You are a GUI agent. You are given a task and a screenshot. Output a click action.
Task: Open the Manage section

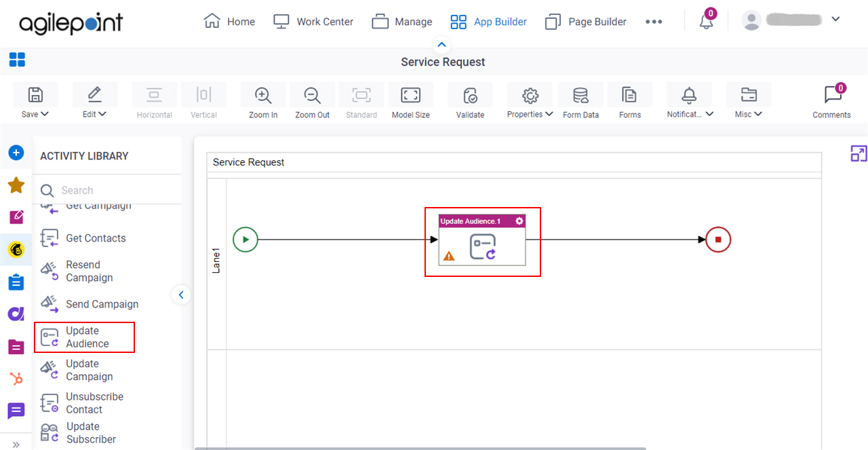point(401,22)
